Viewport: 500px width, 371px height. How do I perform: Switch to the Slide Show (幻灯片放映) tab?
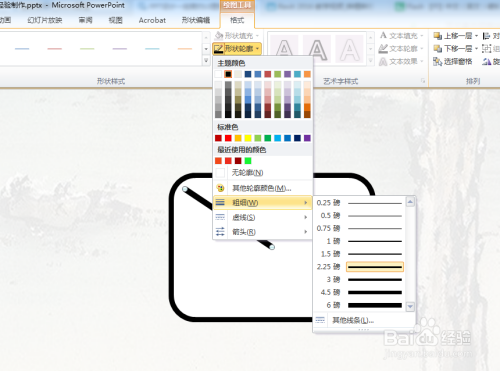point(45,20)
